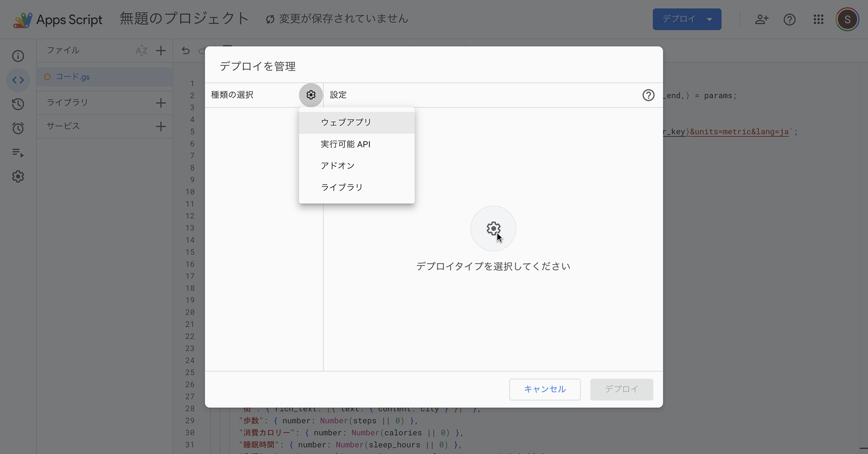The image size is (868, 454).
Task: Click the share project person-plus icon
Action: pyautogui.click(x=761, y=19)
